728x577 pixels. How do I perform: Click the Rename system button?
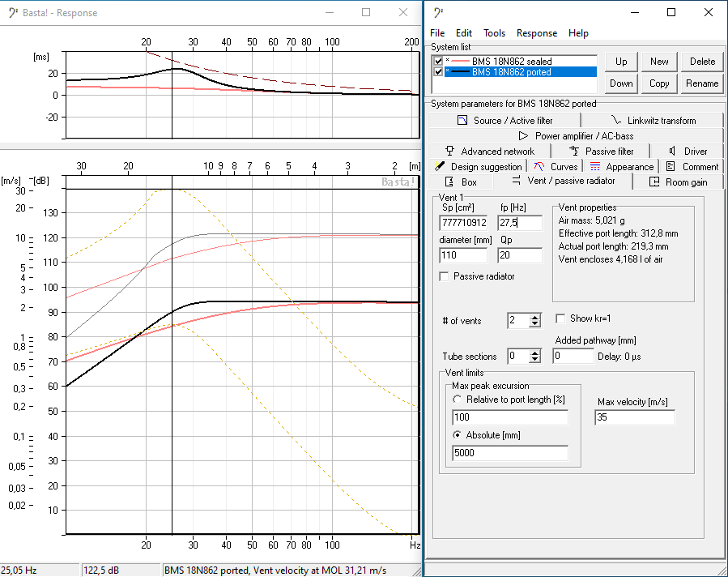(x=702, y=83)
